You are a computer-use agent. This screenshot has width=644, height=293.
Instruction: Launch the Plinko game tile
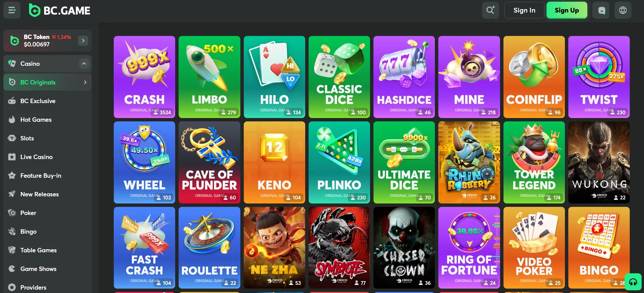pos(339,162)
